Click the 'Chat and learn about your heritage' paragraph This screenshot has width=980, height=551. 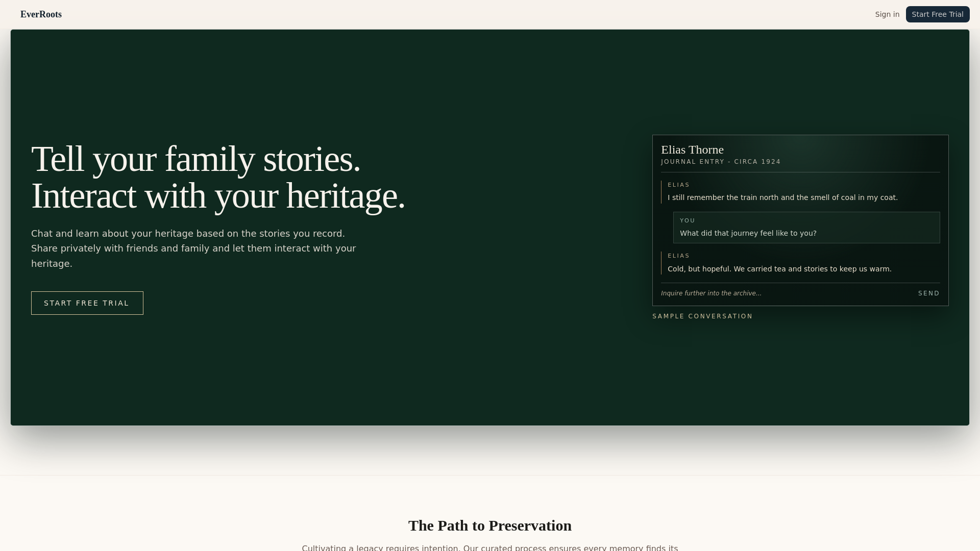(x=193, y=248)
